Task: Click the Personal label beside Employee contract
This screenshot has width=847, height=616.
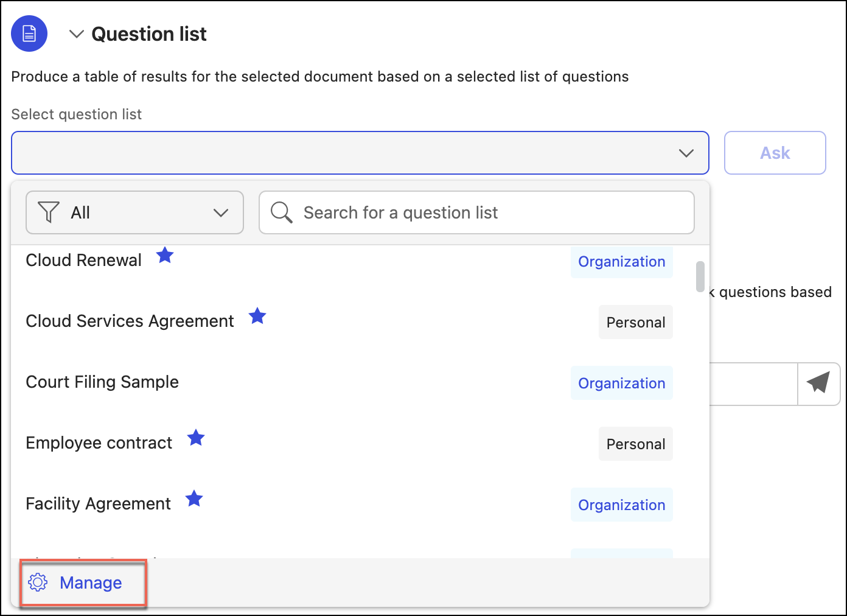Action: click(635, 444)
